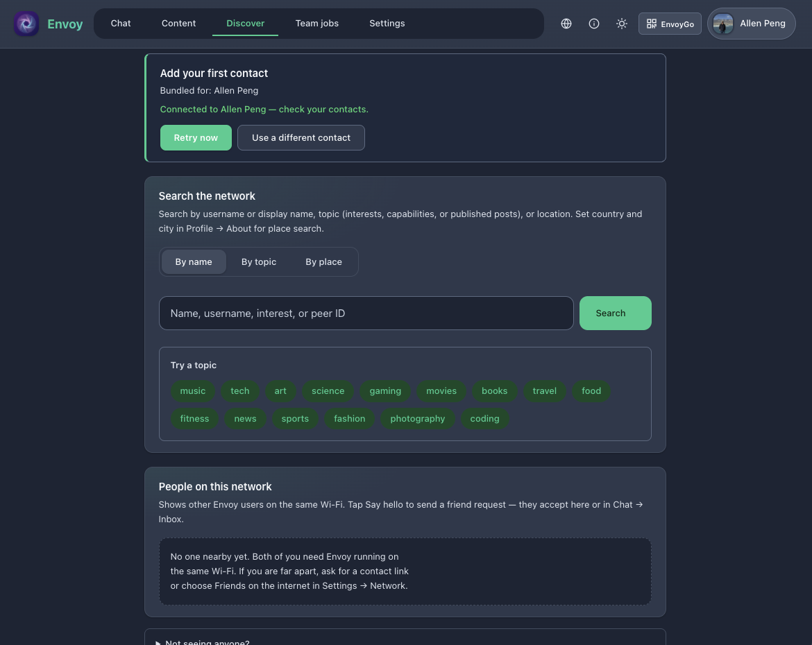This screenshot has height=645, width=812.
Task: Click the Add your first contact heading
Action: (214, 74)
